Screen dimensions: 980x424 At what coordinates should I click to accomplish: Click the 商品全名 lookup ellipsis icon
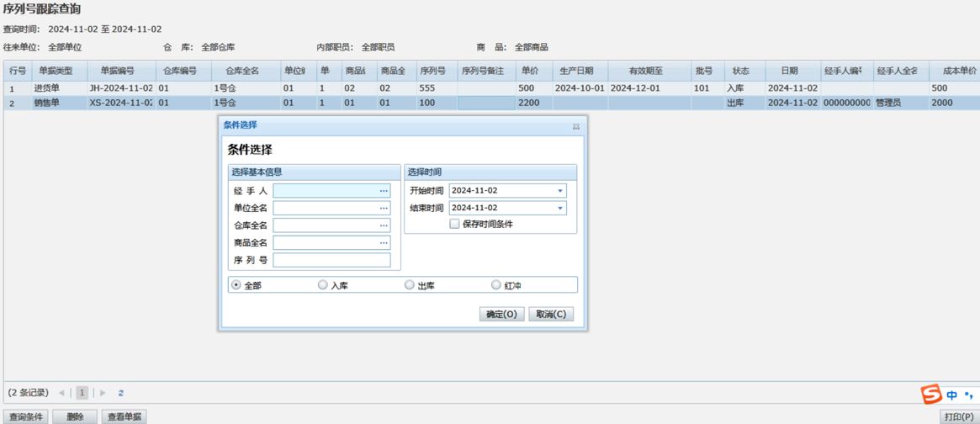[x=384, y=243]
